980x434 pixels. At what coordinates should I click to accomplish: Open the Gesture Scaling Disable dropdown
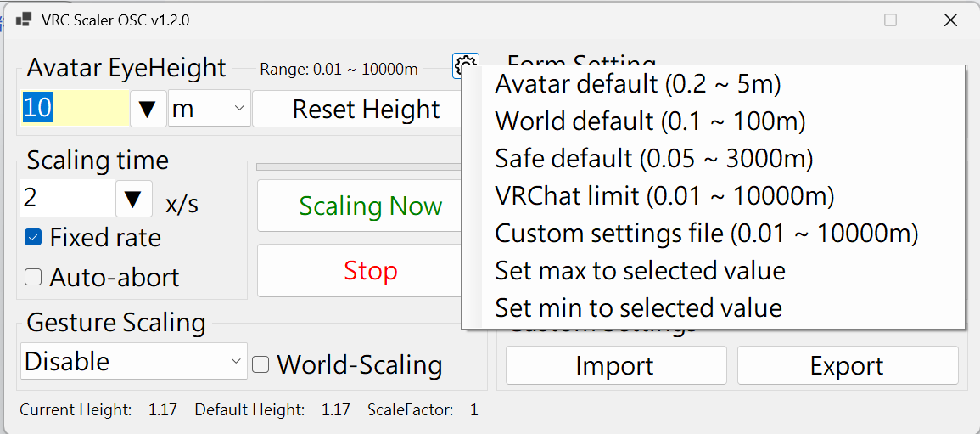click(x=134, y=361)
